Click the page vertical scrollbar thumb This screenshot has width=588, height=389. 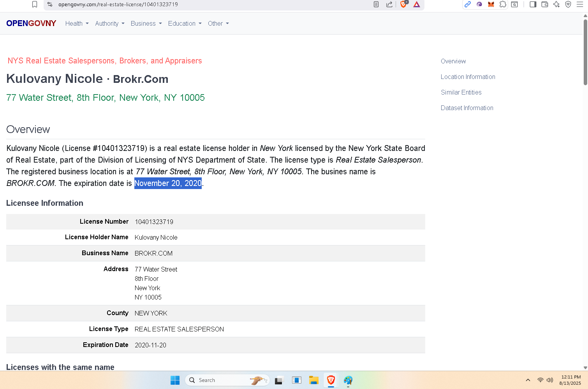[x=585, y=52]
